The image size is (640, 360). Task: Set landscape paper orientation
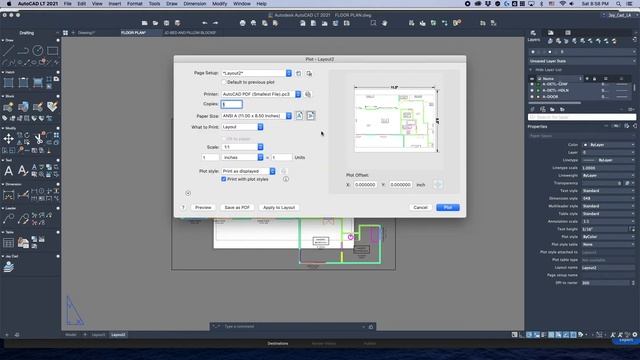311,116
